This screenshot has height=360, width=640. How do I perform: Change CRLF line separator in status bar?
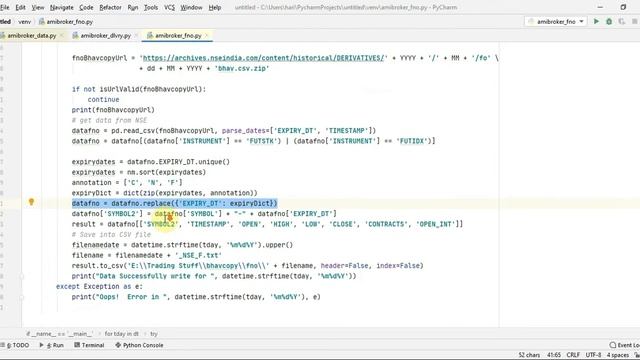573,355
